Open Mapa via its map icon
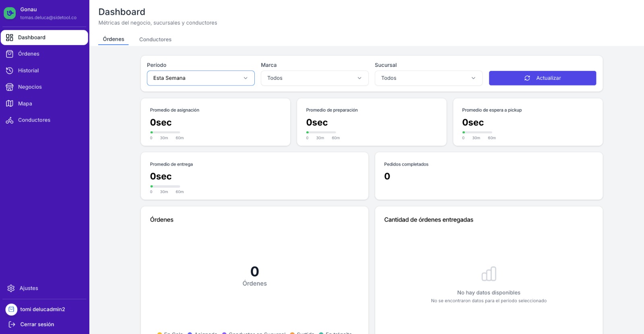The width and height of the screenshot is (644, 334). 10,104
